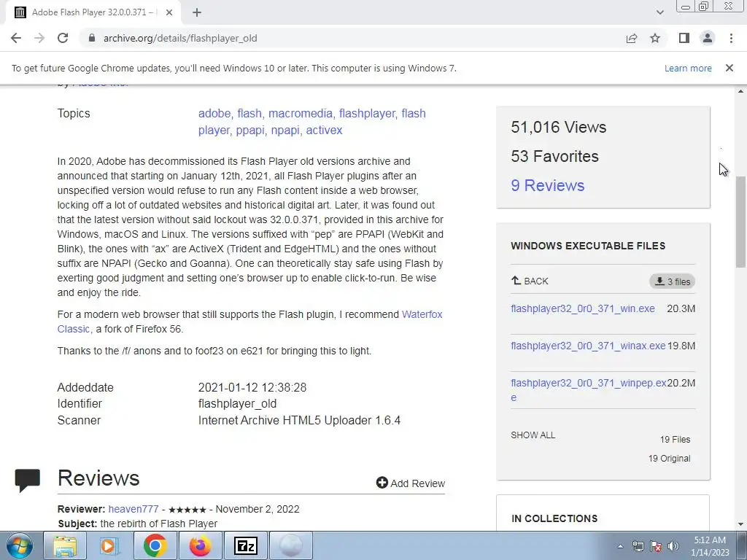Click the page vertical scrollbar thumb
The width and height of the screenshot is (747, 560).
coord(740,222)
